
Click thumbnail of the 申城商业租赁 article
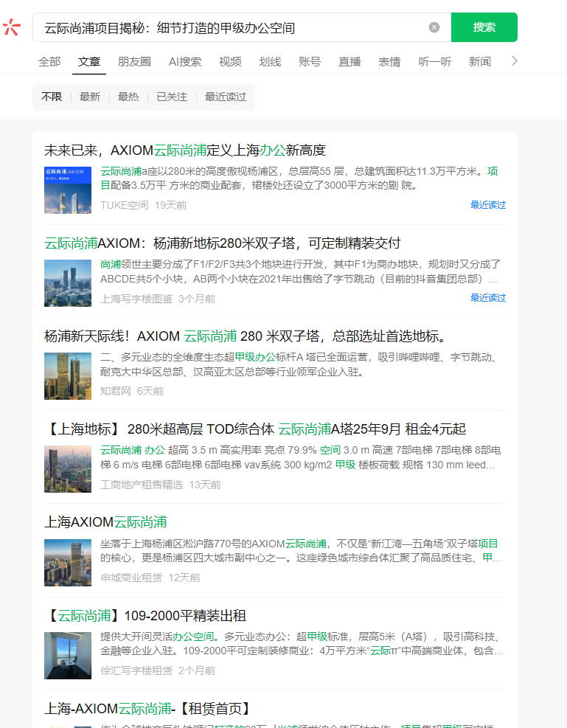tap(68, 563)
